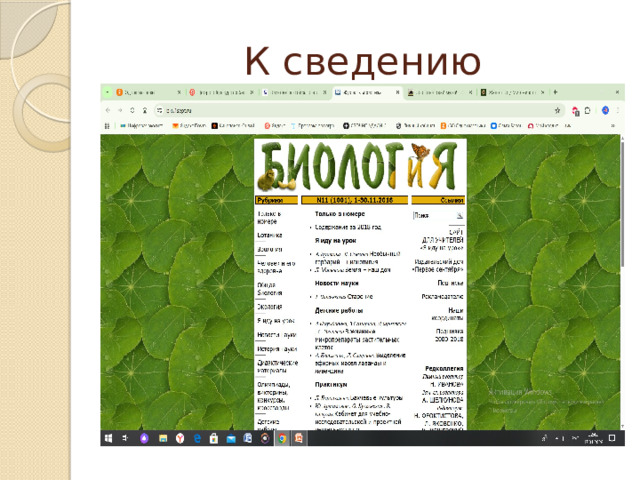
Task: Open the Общая биология rubric
Action: [270, 289]
